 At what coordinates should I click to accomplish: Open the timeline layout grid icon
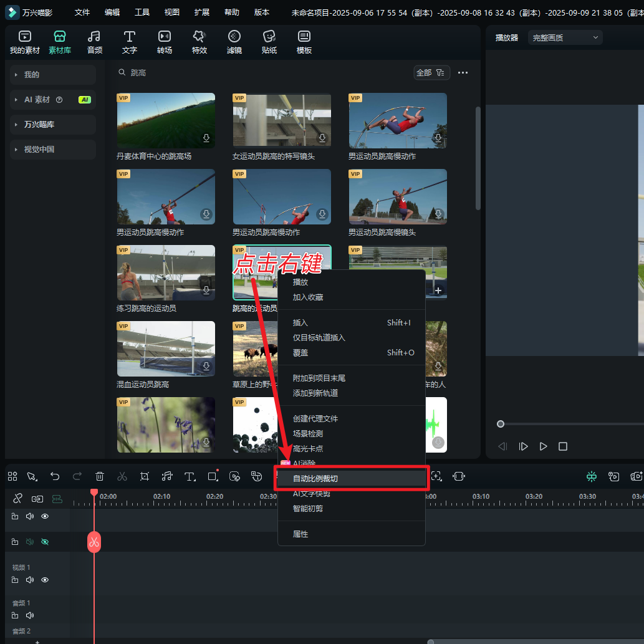pos(12,476)
